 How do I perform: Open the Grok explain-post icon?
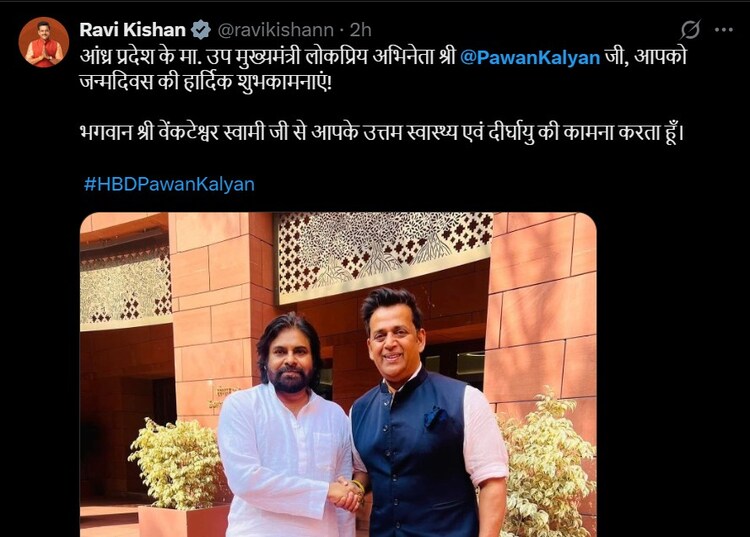click(690, 30)
